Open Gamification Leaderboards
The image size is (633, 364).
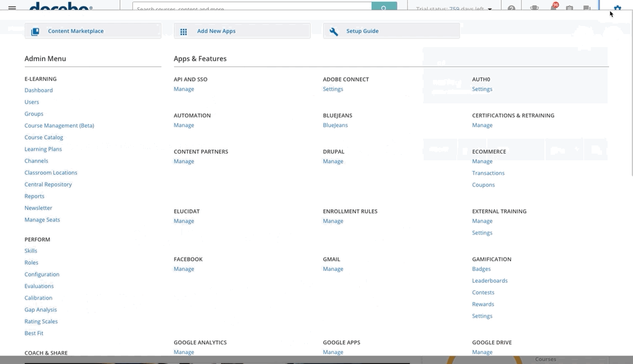[x=490, y=281]
